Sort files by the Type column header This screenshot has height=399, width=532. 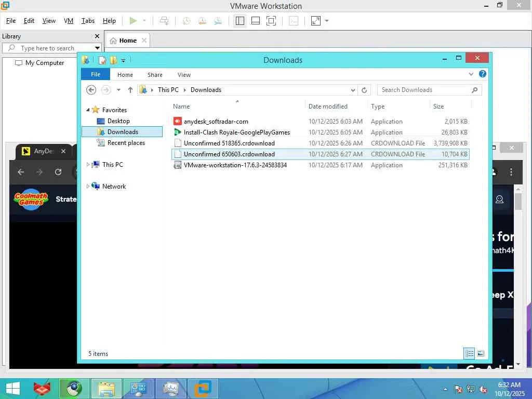pyautogui.click(x=378, y=106)
